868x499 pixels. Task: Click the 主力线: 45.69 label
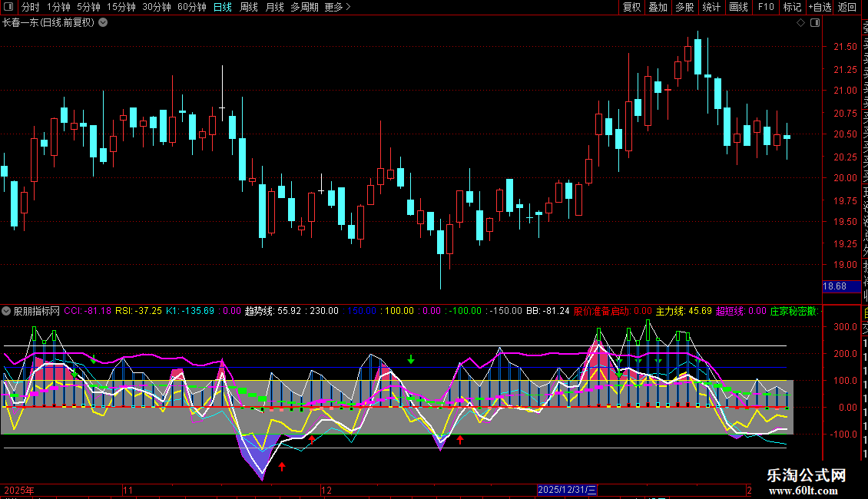click(684, 311)
